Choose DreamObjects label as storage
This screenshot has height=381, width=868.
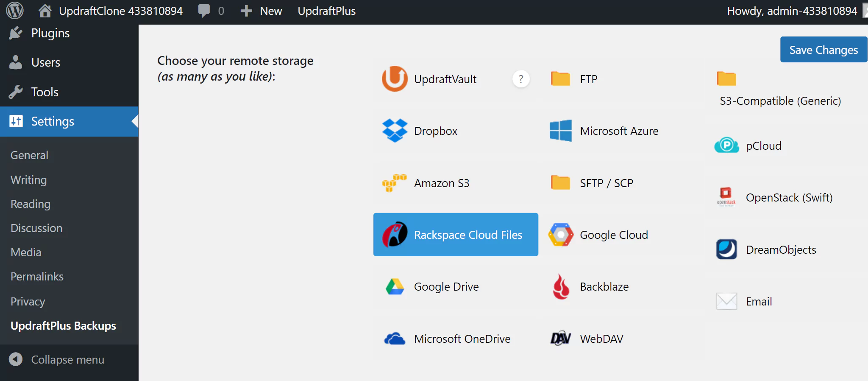coord(781,250)
